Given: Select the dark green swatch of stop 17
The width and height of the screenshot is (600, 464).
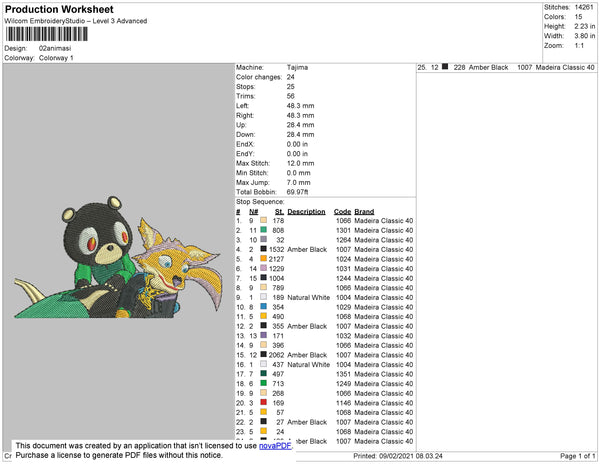Looking at the screenshot, I should (x=263, y=373).
